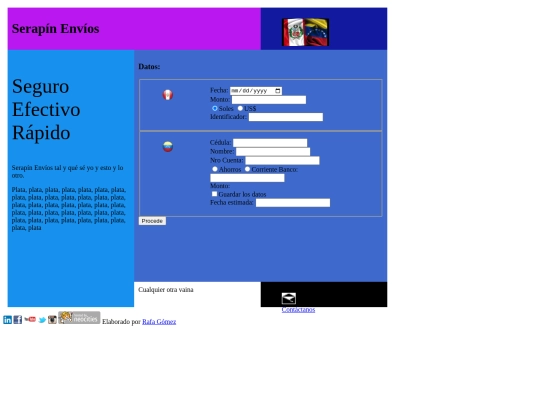
Task: Select the Soles currency radio button
Action: coord(215,108)
